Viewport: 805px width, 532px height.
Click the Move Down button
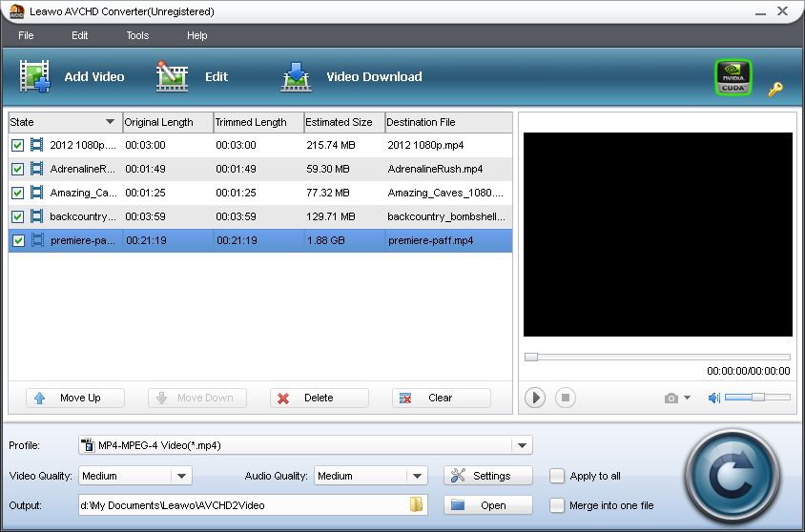pyautogui.click(x=197, y=398)
